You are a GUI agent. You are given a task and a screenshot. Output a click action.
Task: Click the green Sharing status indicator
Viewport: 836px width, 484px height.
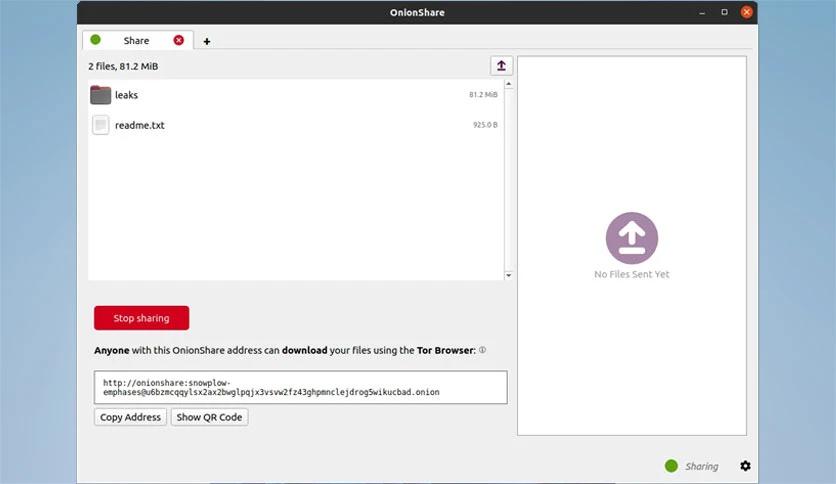tap(671, 466)
